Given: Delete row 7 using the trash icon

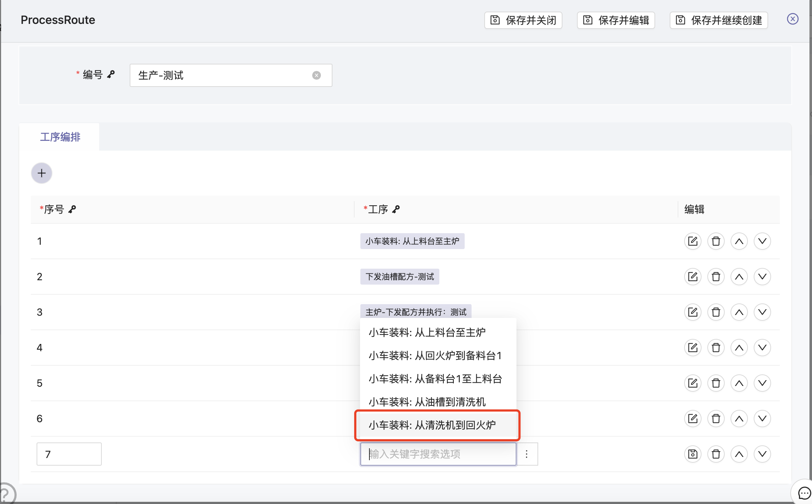Looking at the screenshot, I should point(716,454).
